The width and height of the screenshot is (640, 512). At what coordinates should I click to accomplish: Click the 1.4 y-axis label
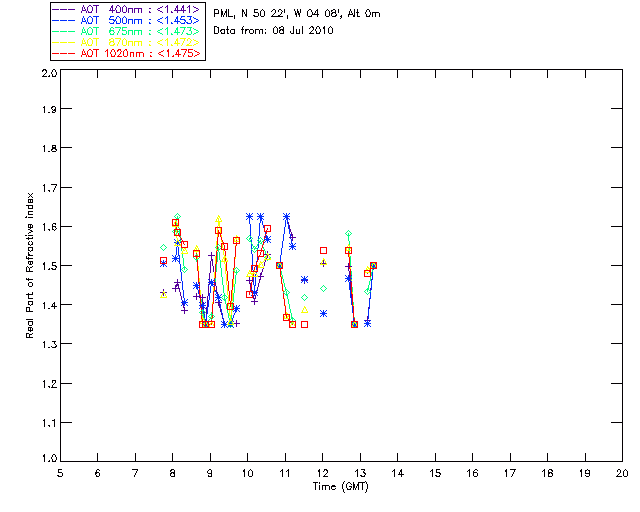49,305
